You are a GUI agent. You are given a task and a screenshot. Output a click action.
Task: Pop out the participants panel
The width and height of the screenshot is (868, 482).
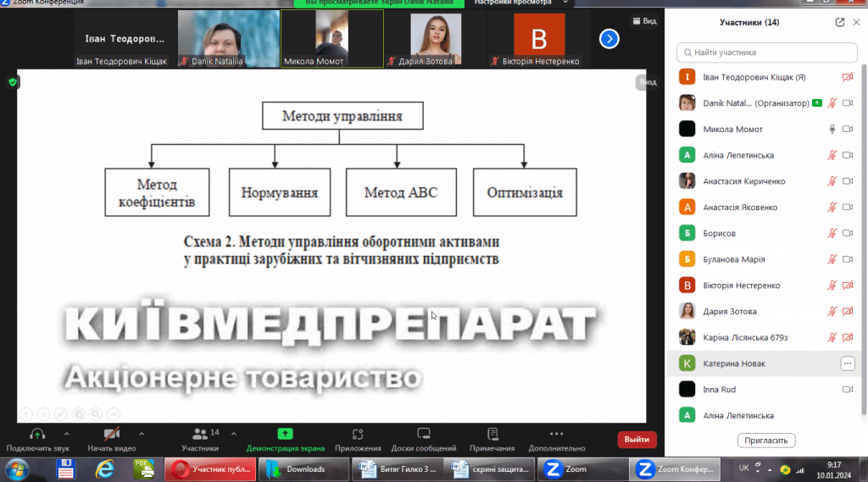[840, 22]
